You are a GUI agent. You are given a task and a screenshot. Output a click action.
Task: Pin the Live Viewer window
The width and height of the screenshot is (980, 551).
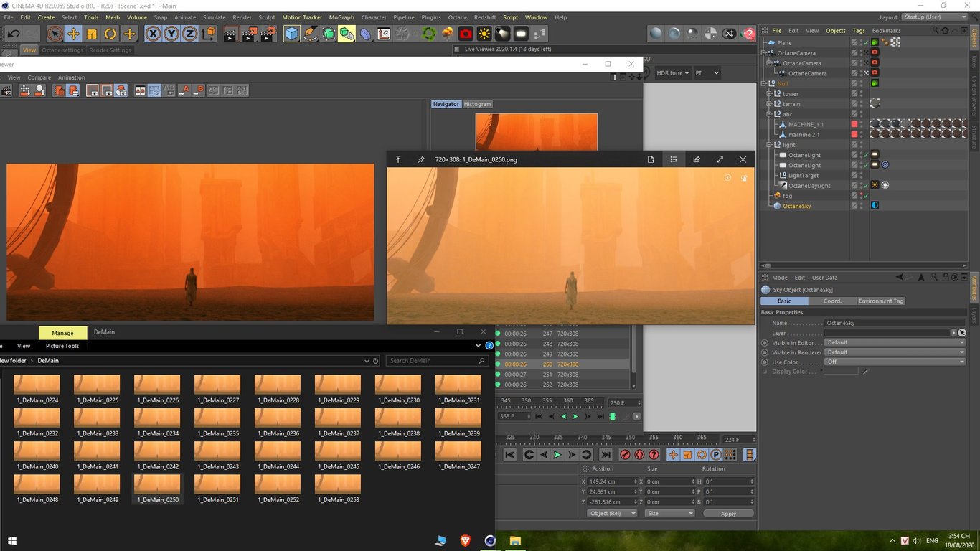[420, 159]
